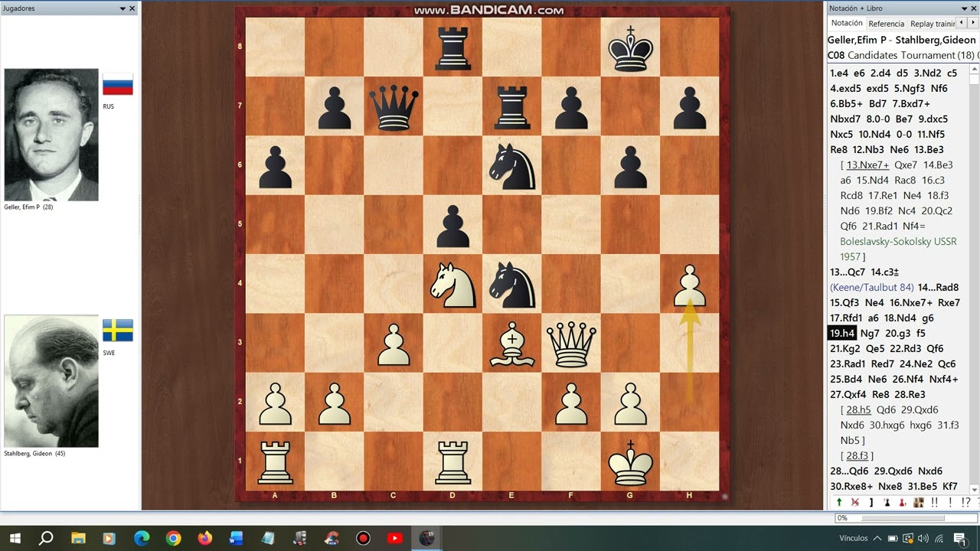Show hidden system tray icons
This screenshot has height=551, width=980.
[877, 538]
